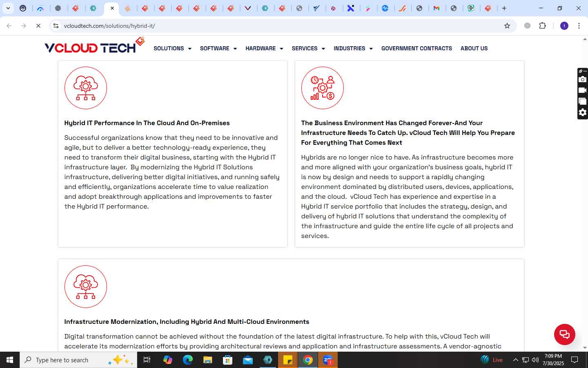Screen dimensions: 588x368
Task: Start recording with side panel video icon
Action: click(x=583, y=90)
